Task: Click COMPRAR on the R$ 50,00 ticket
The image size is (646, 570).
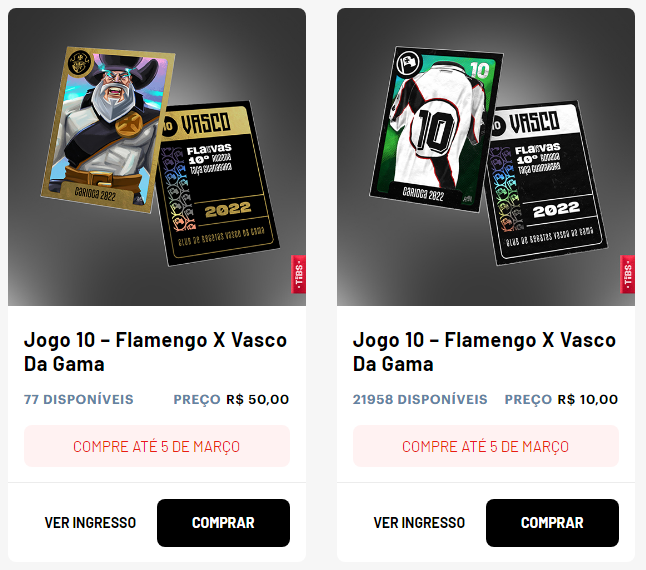Action: (223, 523)
